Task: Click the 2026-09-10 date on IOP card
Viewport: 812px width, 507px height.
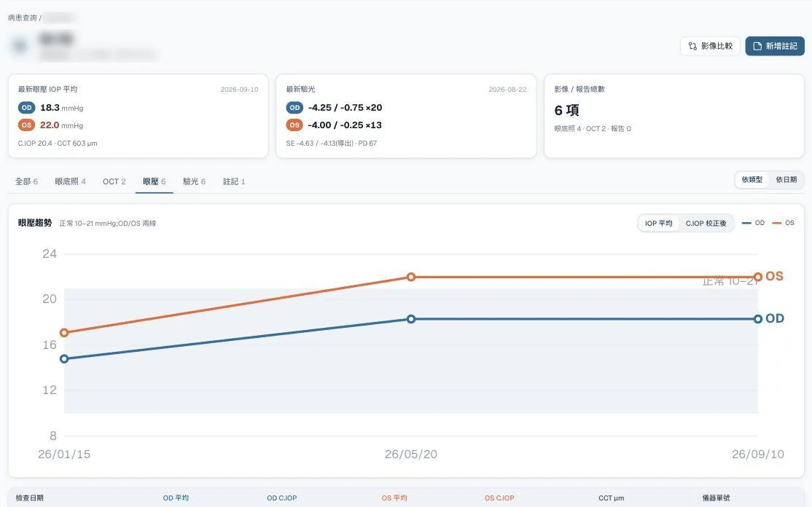Action: (239, 90)
